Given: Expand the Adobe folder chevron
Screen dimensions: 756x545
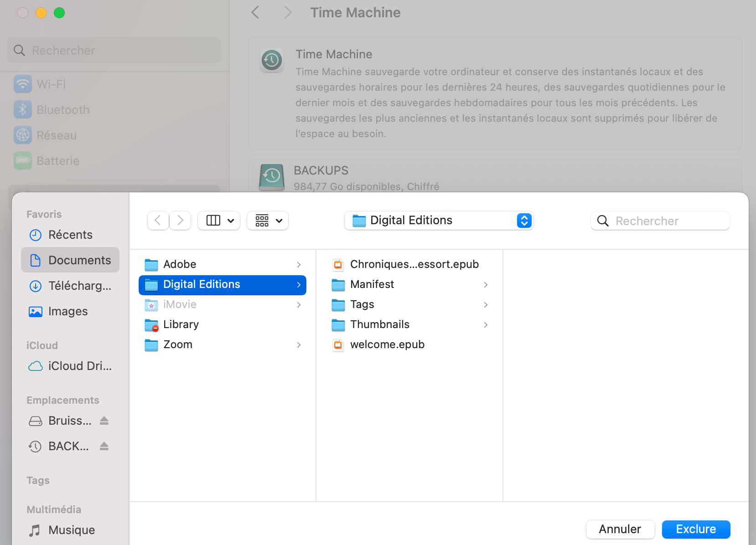Looking at the screenshot, I should pos(299,265).
